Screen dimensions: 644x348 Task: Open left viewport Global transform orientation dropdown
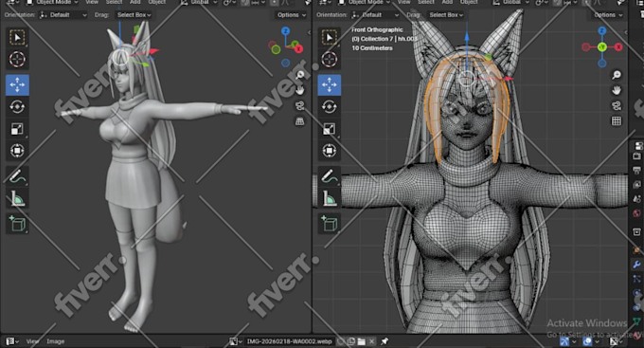(x=199, y=3)
